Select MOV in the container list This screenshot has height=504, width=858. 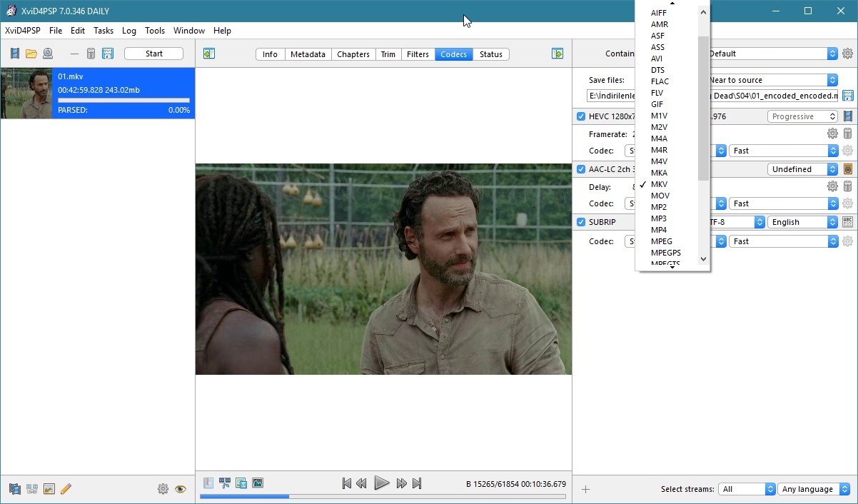[x=660, y=196]
